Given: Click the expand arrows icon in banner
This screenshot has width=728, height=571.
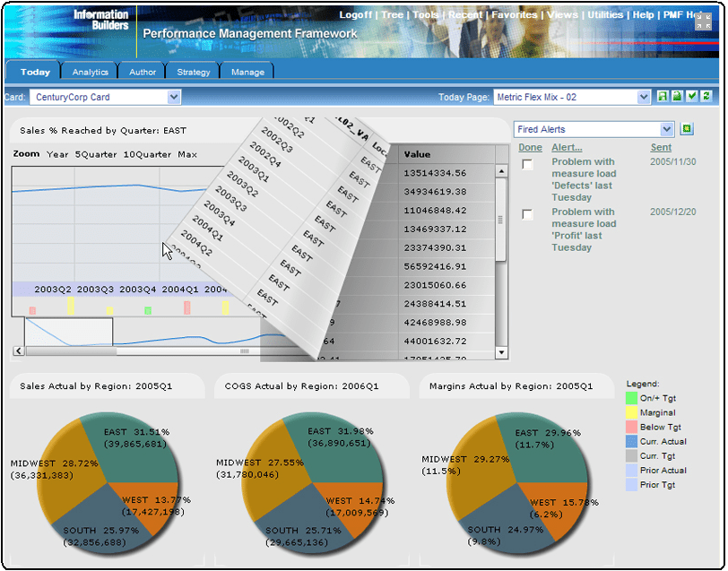Looking at the screenshot, I should (x=703, y=22).
